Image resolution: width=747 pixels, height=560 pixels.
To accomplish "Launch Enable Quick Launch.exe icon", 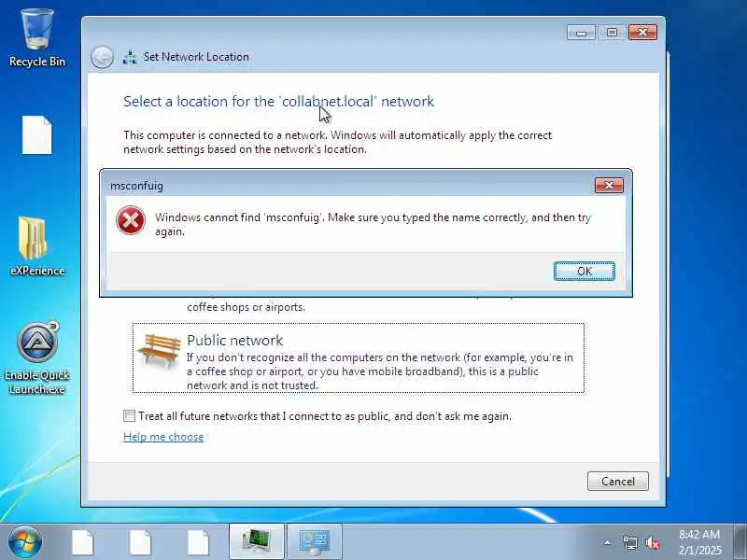I will (x=37, y=358).
